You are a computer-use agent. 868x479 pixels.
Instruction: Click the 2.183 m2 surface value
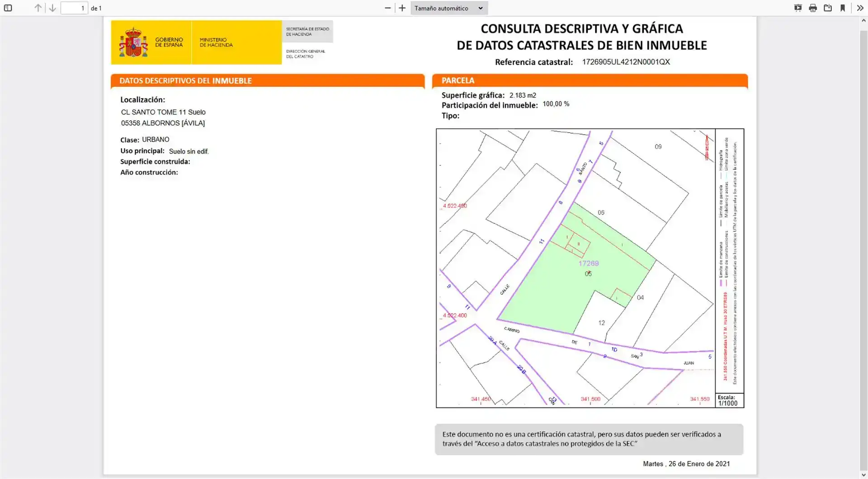tap(523, 95)
